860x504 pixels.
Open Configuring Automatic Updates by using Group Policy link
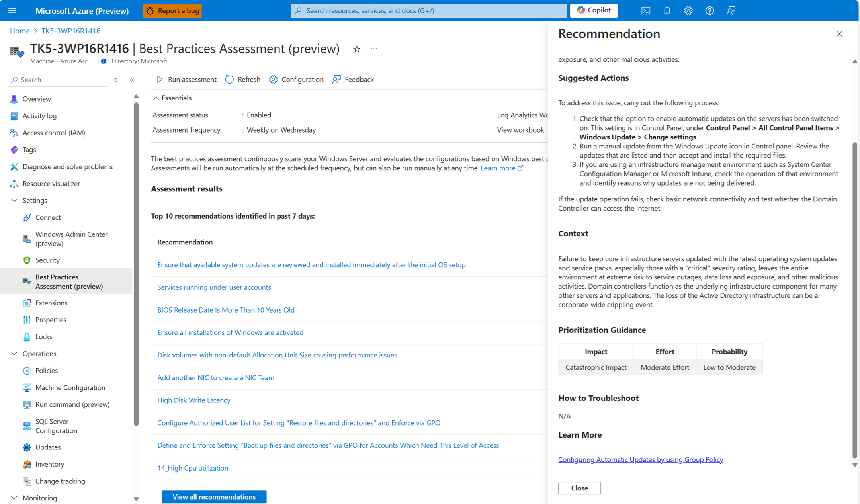click(x=641, y=459)
